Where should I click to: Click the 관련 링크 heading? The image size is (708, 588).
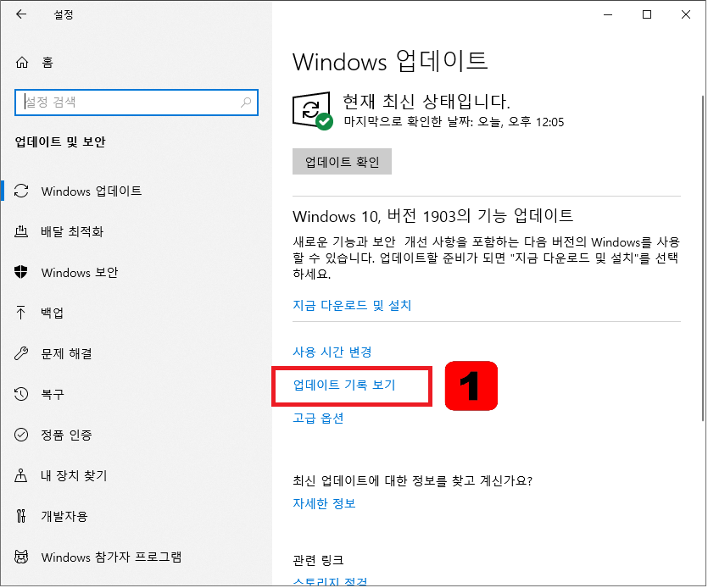pyautogui.click(x=318, y=560)
